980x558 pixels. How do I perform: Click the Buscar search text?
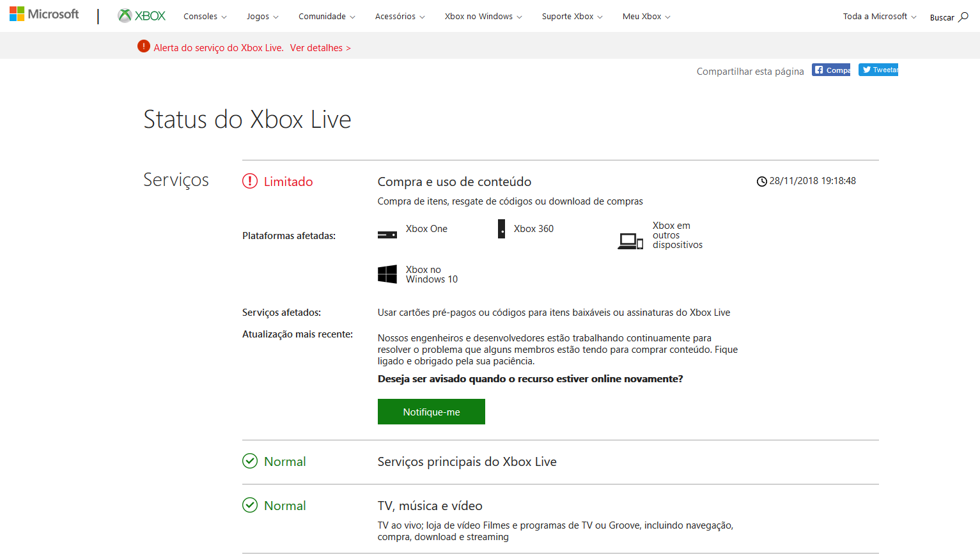(942, 18)
